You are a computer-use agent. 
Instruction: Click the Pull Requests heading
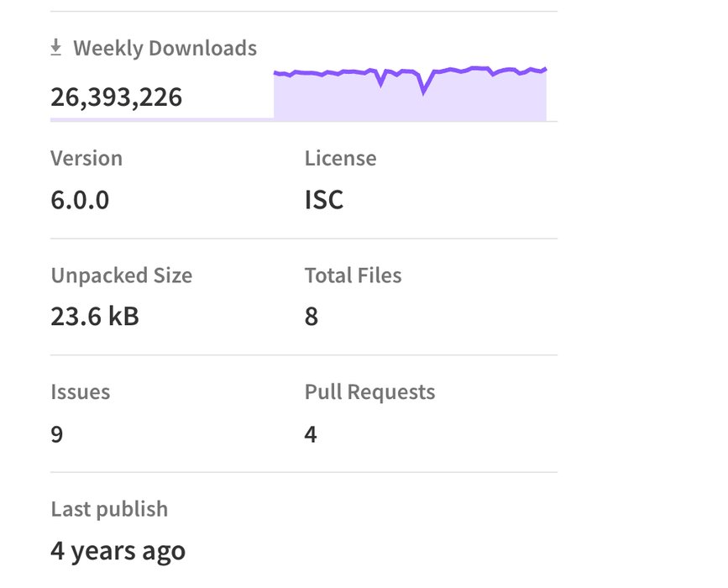(x=369, y=392)
